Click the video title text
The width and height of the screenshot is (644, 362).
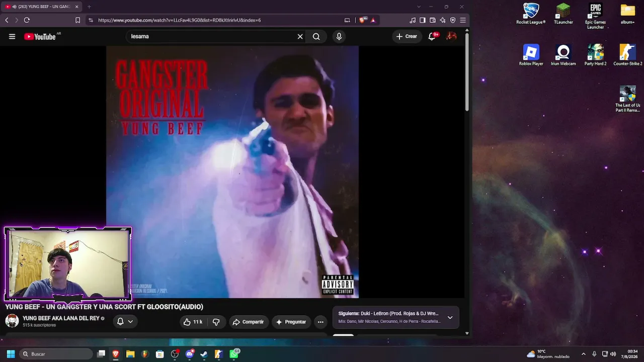(x=104, y=307)
